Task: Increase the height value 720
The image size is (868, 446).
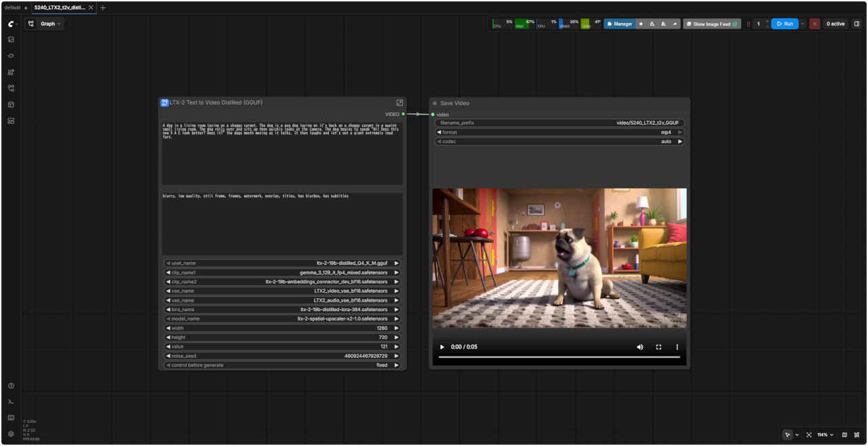Action: pos(397,337)
